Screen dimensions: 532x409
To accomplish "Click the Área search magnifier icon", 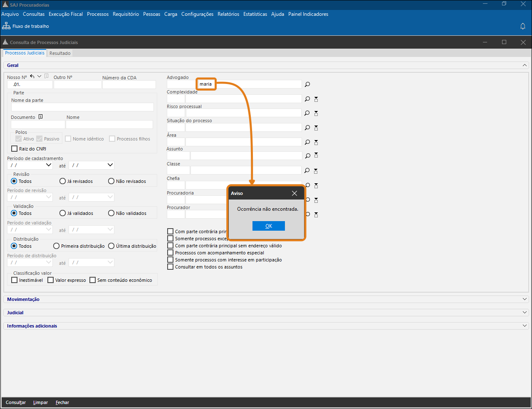I will pos(307,142).
